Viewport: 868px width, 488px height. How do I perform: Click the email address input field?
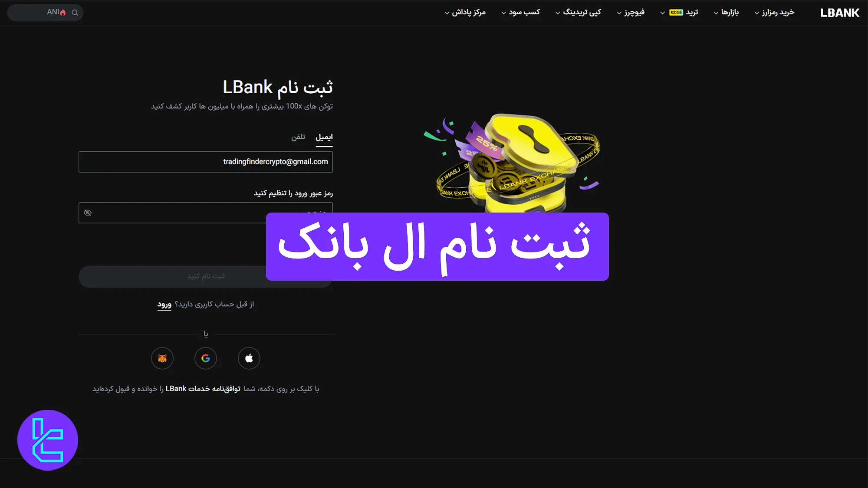(205, 162)
